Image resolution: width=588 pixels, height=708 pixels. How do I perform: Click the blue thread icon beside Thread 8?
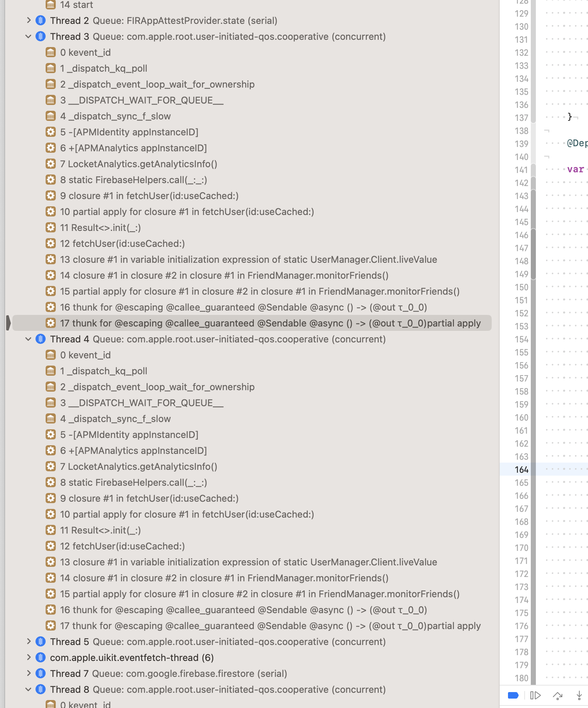(x=41, y=689)
